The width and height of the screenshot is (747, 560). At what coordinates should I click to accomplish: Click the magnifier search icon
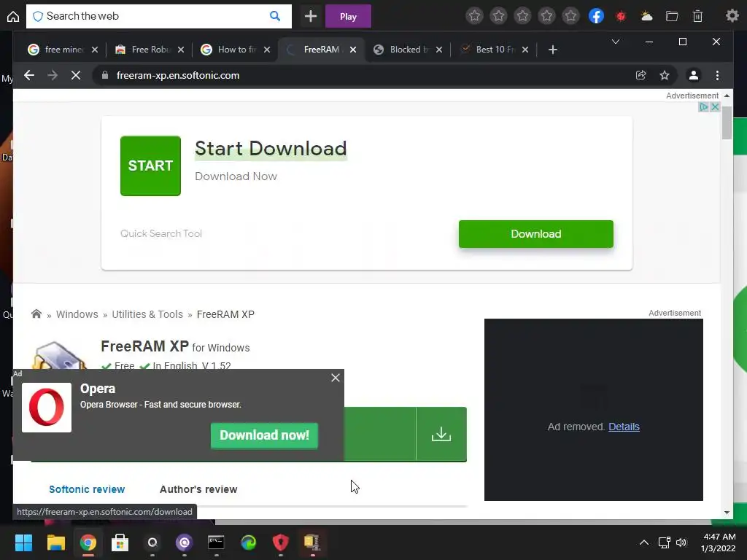click(275, 16)
